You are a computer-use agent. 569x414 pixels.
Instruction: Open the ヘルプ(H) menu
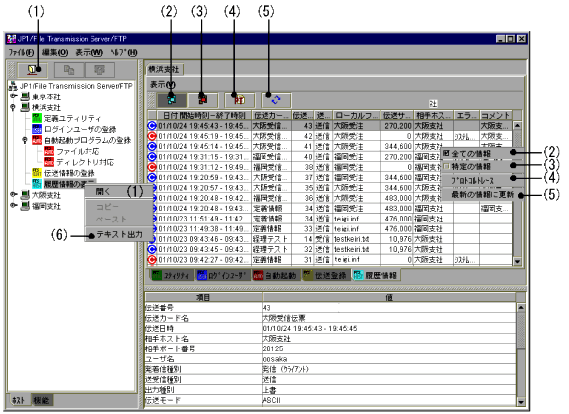coord(124,52)
